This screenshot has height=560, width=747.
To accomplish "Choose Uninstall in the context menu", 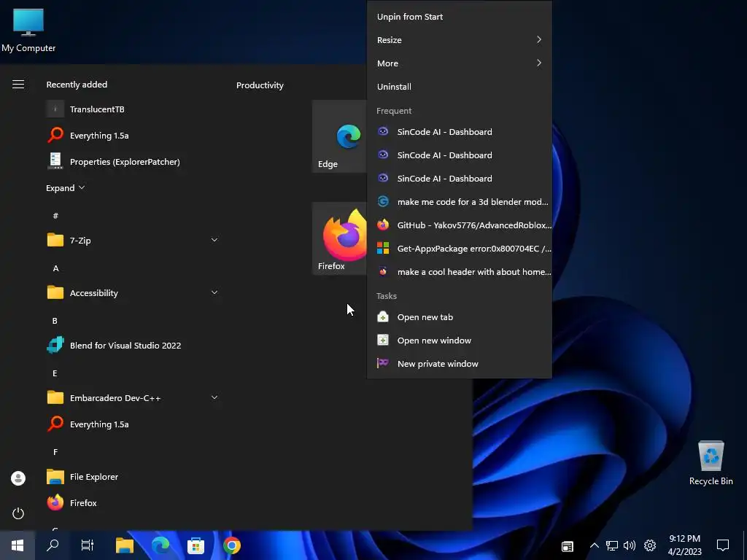I will point(460,87).
